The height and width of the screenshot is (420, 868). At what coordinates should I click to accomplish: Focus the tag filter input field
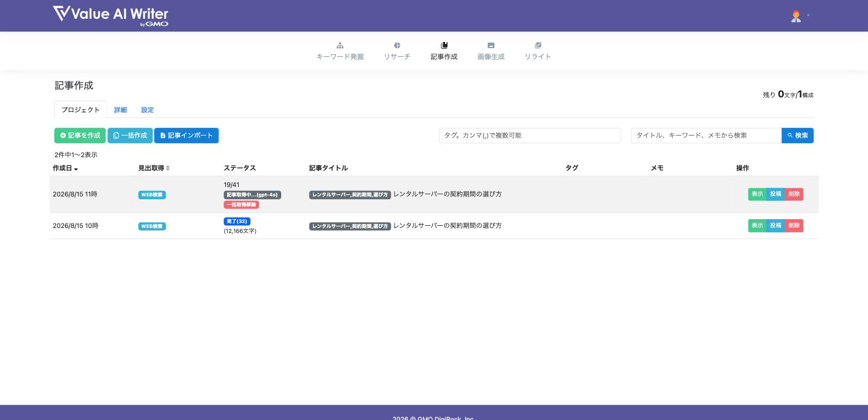click(x=530, y=136)
